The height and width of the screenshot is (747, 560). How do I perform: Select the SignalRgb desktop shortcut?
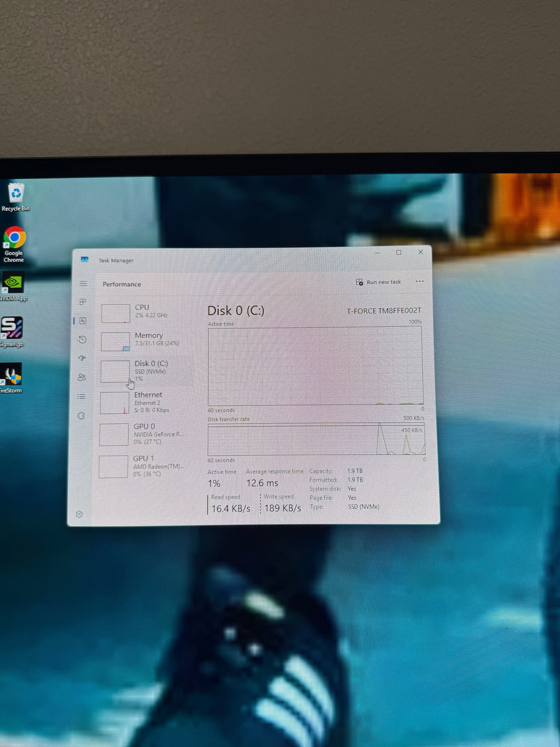(12, 332)
